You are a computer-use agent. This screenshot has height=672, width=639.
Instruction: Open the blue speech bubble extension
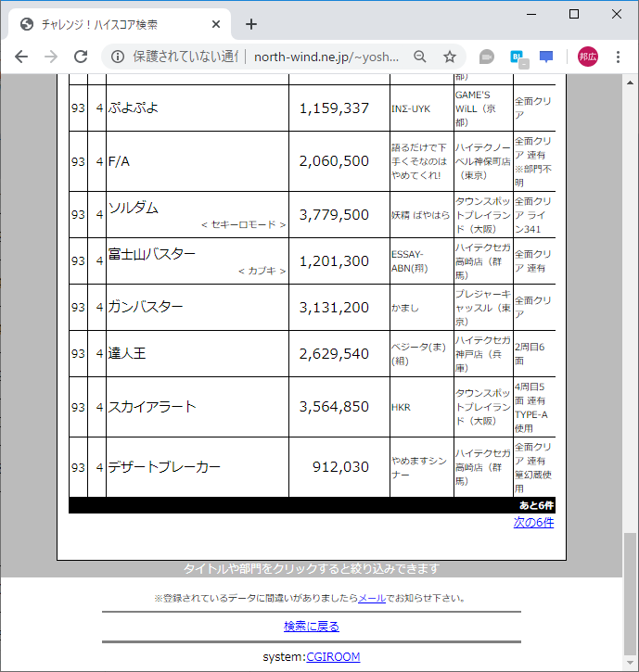point(546,57)
